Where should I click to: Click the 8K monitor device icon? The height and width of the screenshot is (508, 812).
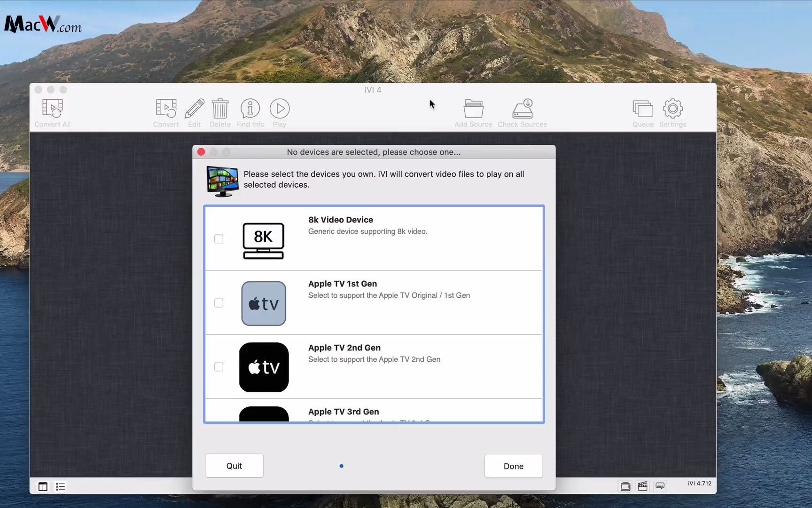click(x=263, y=241)
